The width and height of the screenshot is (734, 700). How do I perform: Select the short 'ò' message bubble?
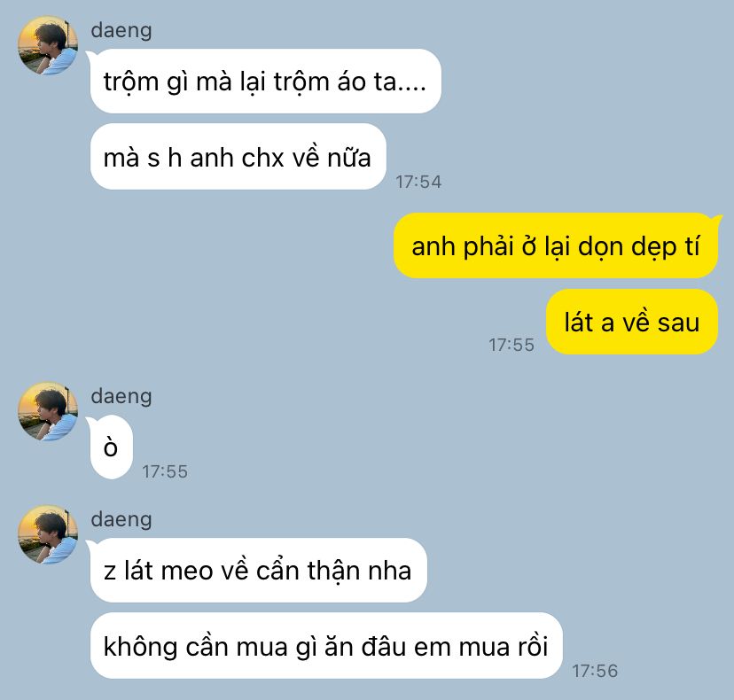[112, 447]
